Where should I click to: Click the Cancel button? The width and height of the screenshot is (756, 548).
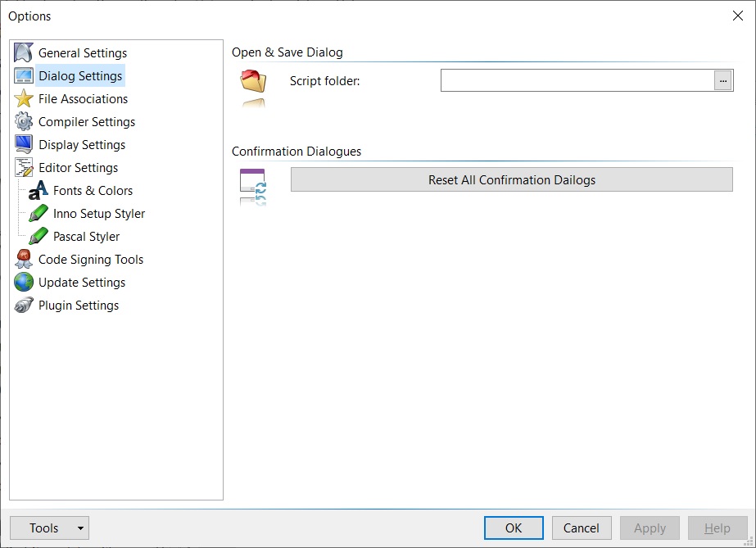pyautogui.click(x=582, y=528)
